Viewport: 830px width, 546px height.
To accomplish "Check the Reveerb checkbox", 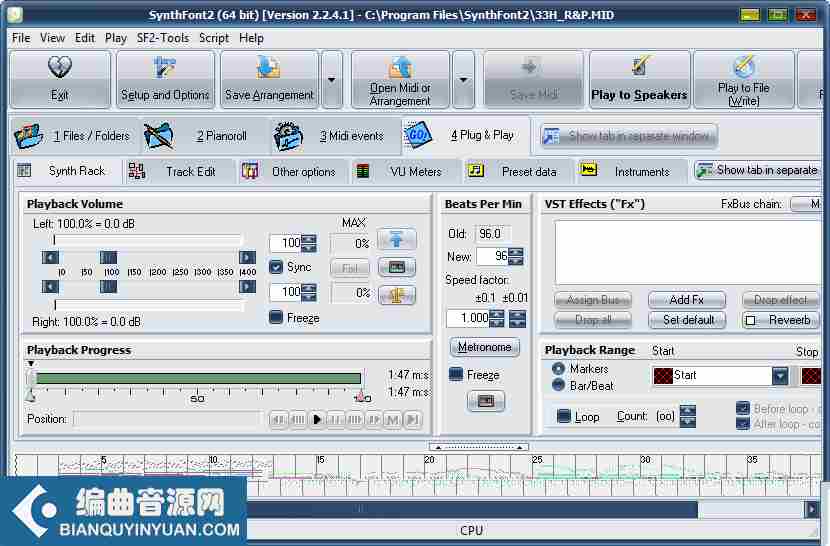I will [x=750, y=320].
